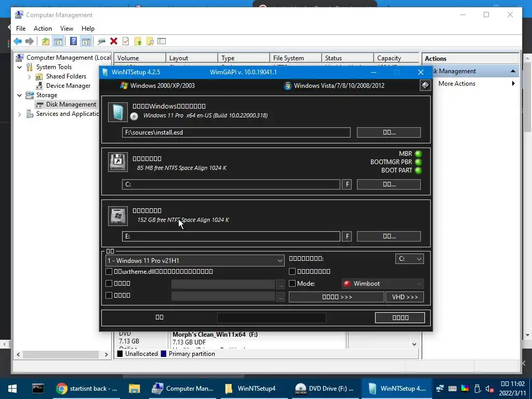The height and width of the screenshot is (399, 532).
Task: Open Command Prompt from the taskbar
Action: coord(37,389)
